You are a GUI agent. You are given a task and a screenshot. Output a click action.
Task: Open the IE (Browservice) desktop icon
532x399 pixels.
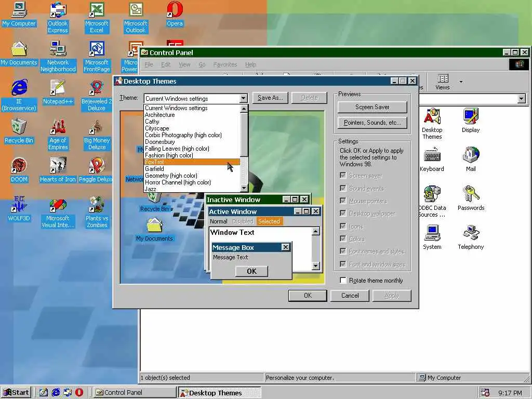pyautogui.click(x=19, y=96)
